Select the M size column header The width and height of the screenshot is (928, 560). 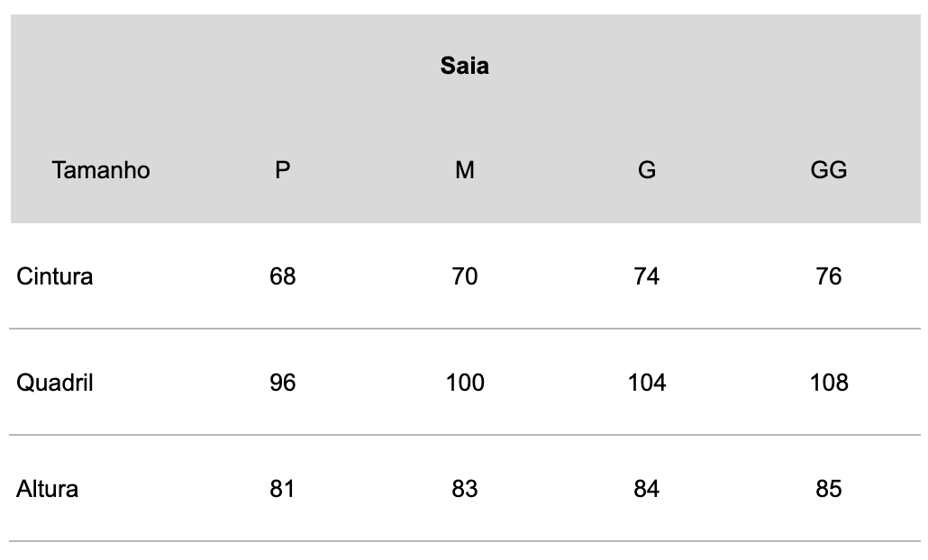point(465,170)
